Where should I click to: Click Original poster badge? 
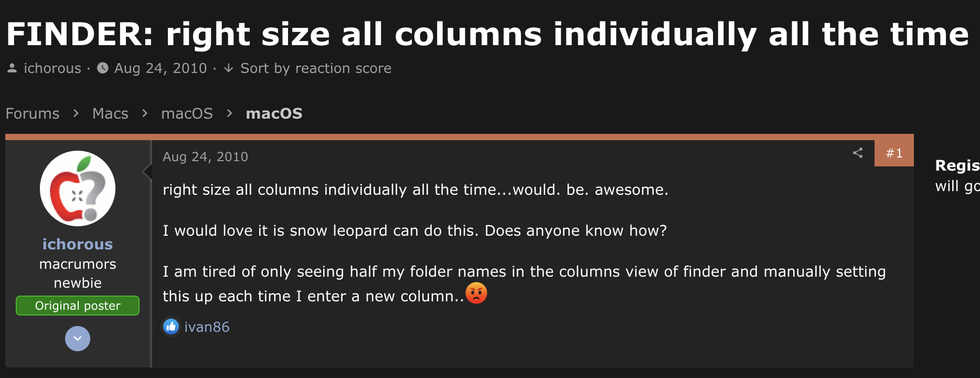tap(78, 306)
